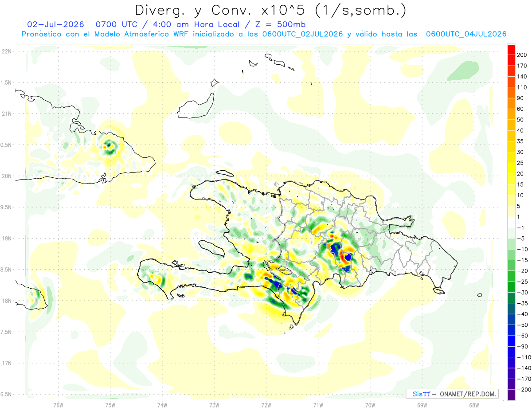Click the negative '-200' color scale value

(524, 390)
